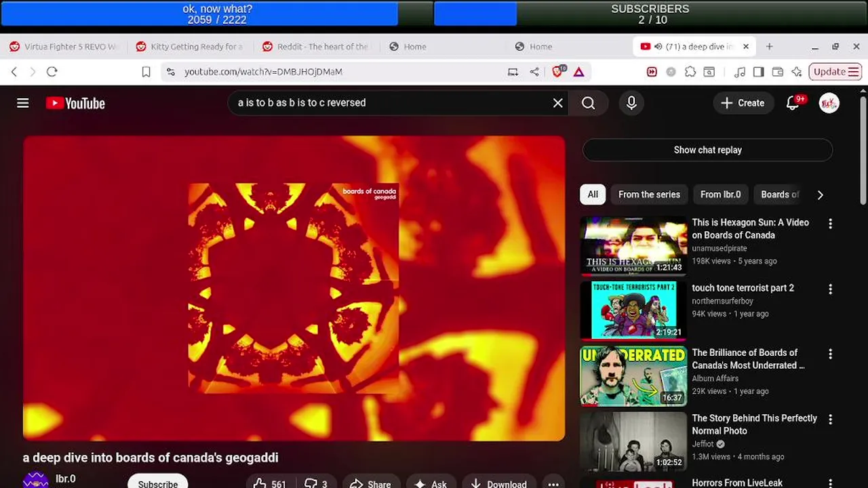Install app icon in address bar
The image size is (868, 488).
click(x=513, y=72)
